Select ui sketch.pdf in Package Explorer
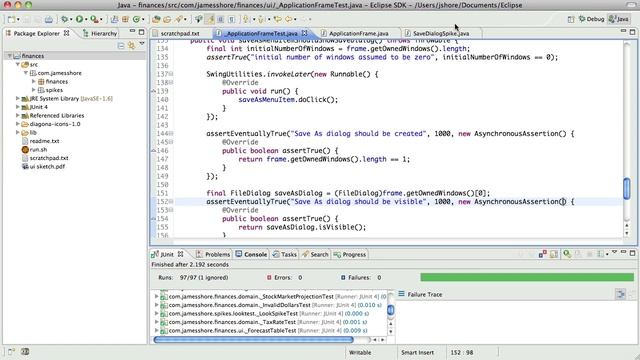The image size is (640, 360). click(47, 167)
